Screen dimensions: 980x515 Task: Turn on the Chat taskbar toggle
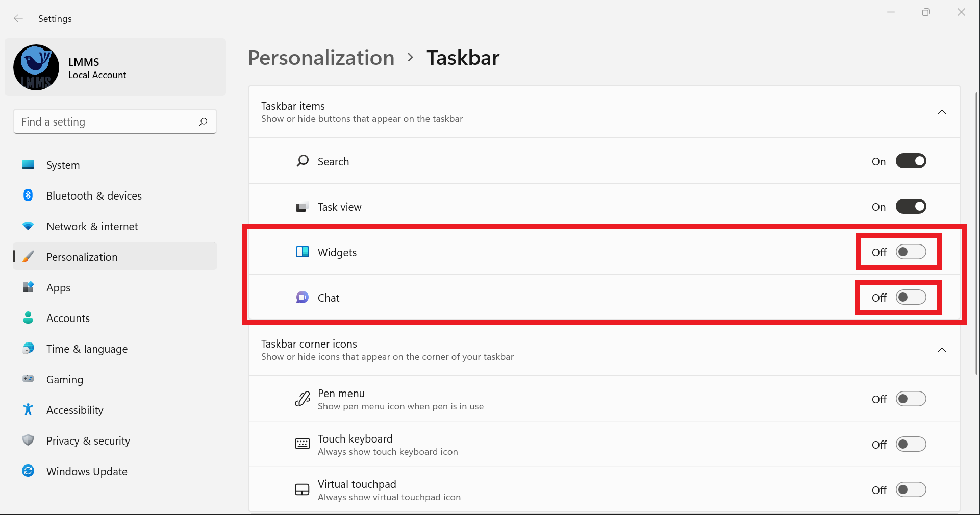click(x=911, y=297)
